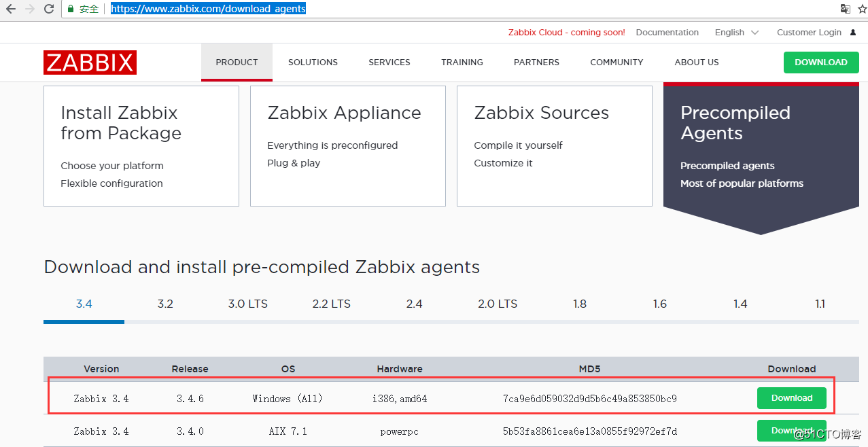Click 'Download and install pre-compiled Zabbix agents' heading
This screenshot has height=447, width=868.
coord(262,267)
